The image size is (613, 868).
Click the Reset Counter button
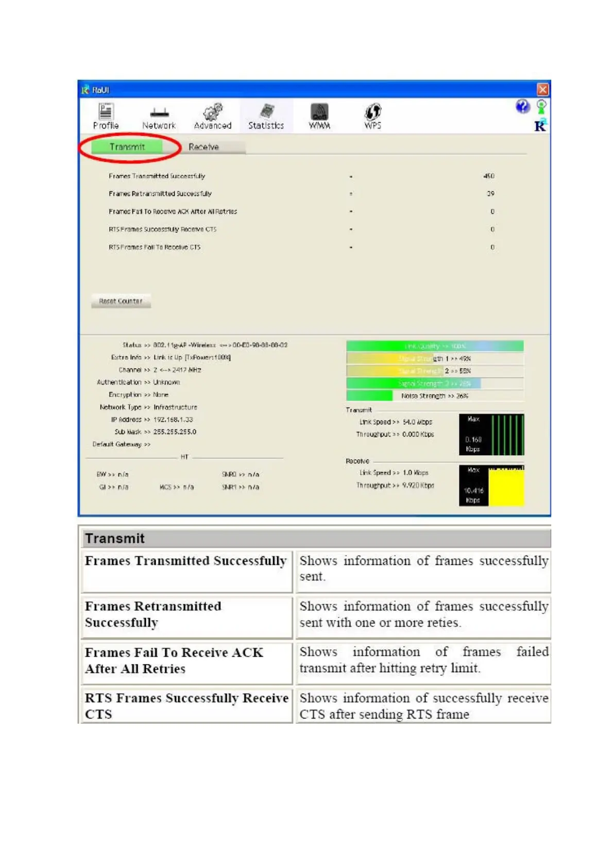[121, 301]
